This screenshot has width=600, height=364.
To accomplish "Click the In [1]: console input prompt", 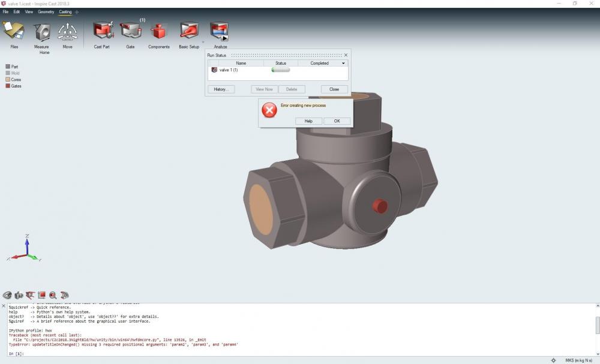I will pyautogui.click(x=16, y=354).
